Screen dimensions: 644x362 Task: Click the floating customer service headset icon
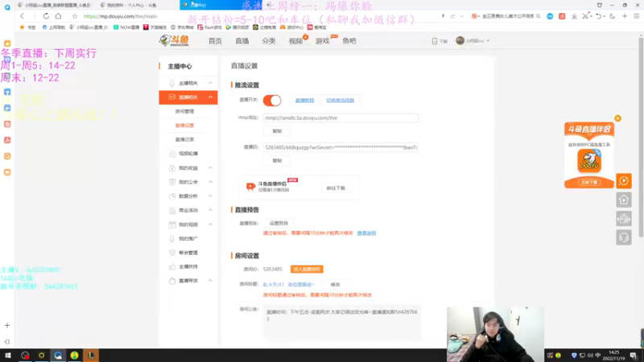pos(623,237)
